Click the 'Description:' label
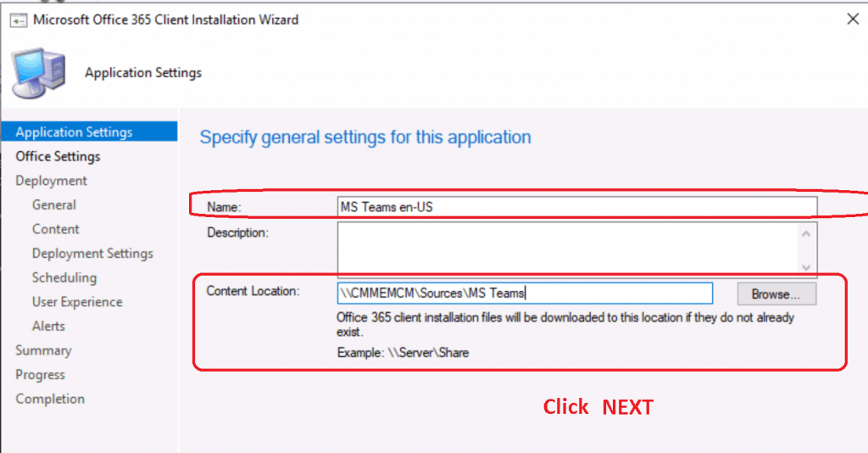Image resolution: width=868 pixels, height=453 pixels. tap(237, 232)
